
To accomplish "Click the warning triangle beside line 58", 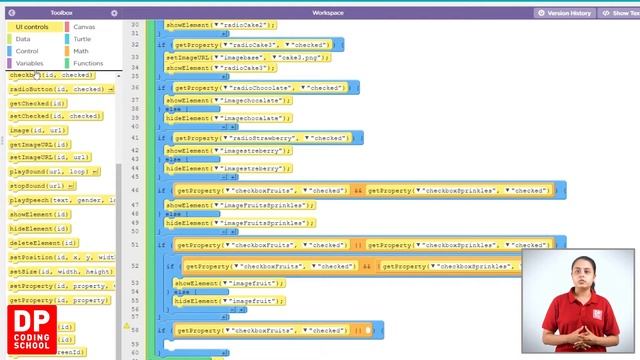I will point(127,326).
